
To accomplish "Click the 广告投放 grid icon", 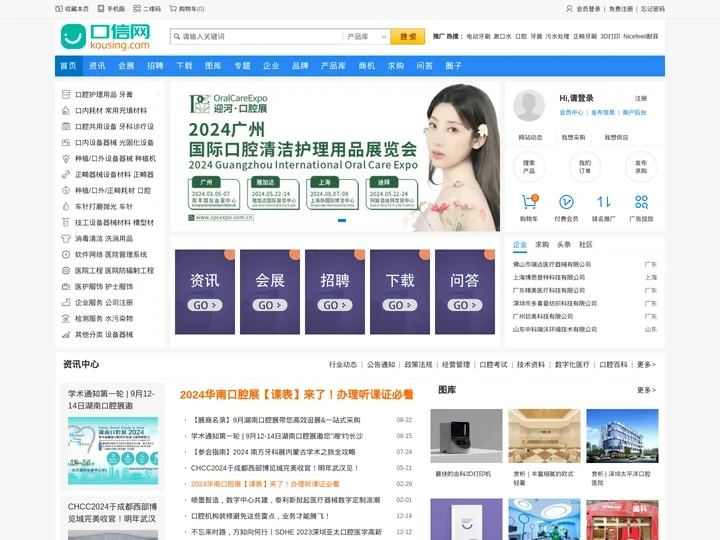I will [x=641, y=202].
